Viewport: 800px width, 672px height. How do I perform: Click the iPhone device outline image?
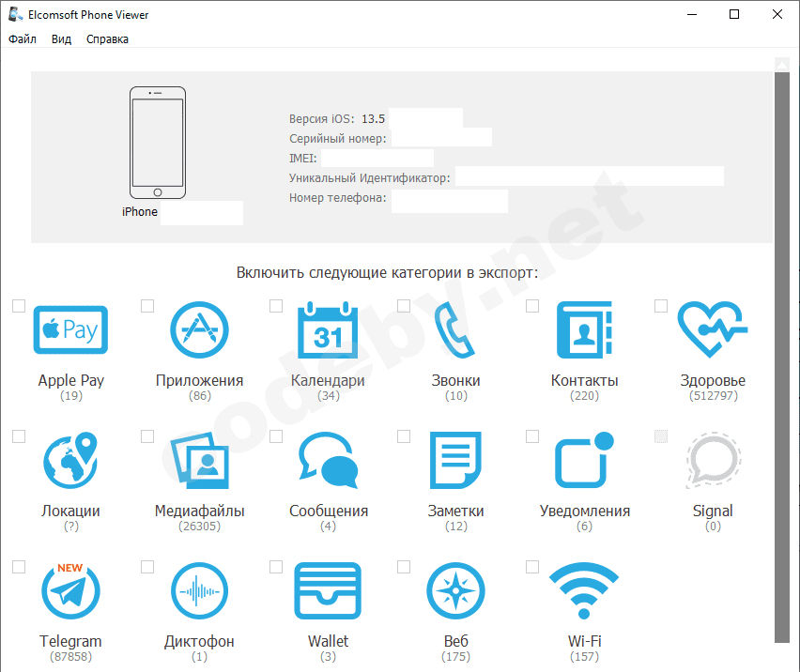click(x=158, y=143)
